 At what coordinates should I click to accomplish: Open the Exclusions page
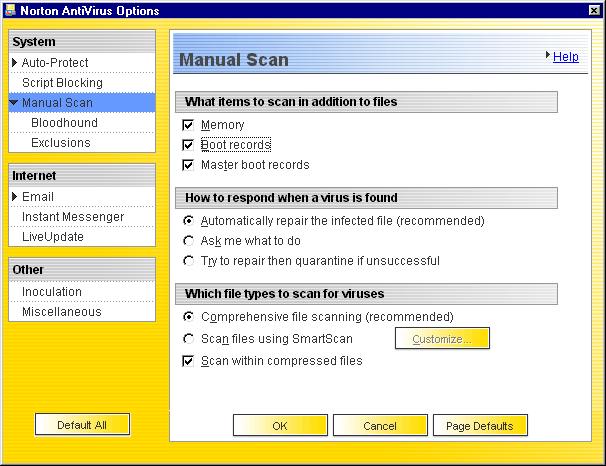click(60, 143)
